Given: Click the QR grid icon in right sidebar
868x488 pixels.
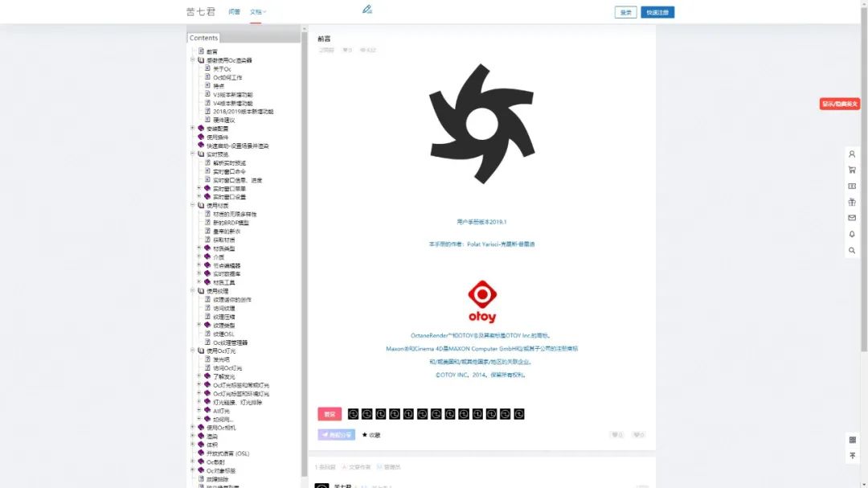Looking at the screenshot, I should tap(853, 440).
